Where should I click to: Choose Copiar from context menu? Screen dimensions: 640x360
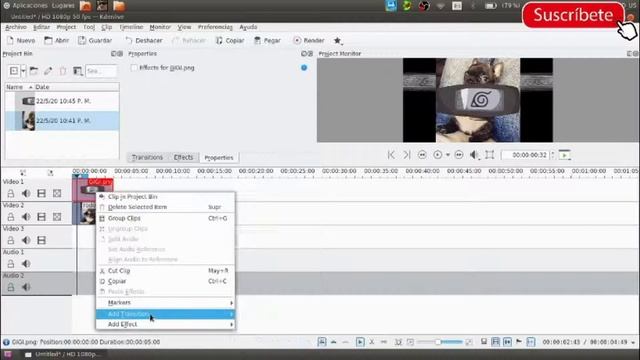pyautogui.click(x=165, y=281)
